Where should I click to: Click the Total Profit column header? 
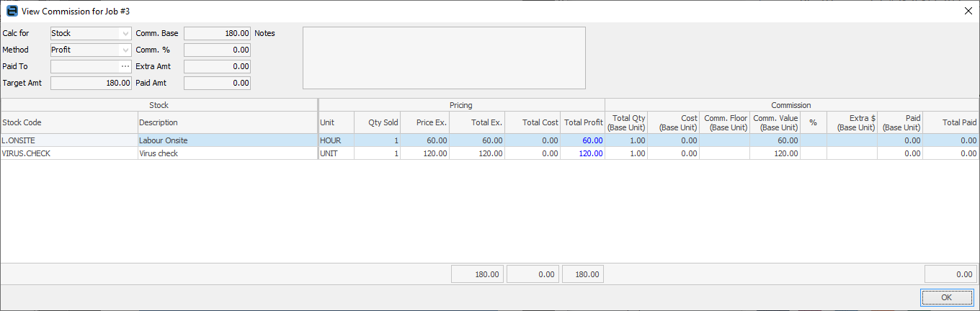[582, 122]
